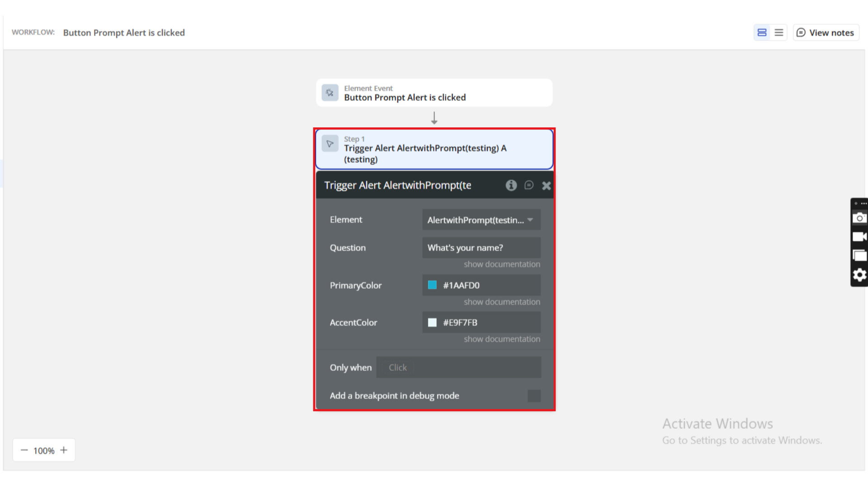868x488 pixels.
Task: Enable Add a breakpoint in debug mode
Action: (x=534, y=396)
